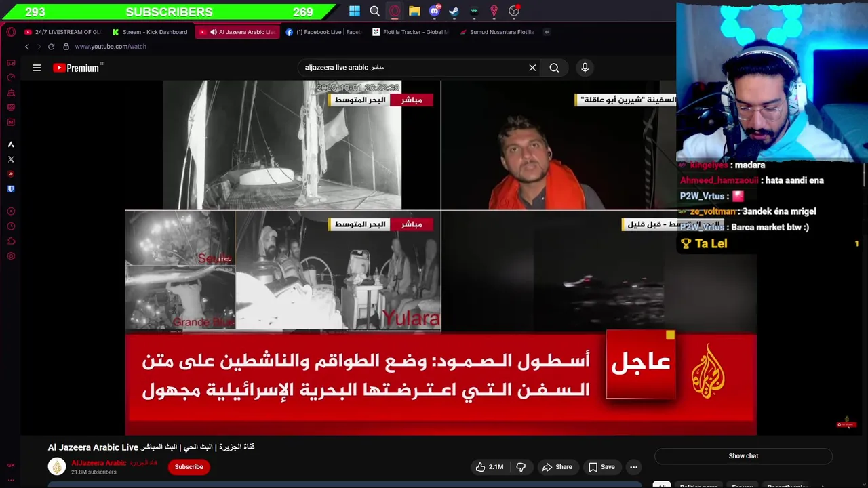Open the YouTube hamburger guide menu

37,68
